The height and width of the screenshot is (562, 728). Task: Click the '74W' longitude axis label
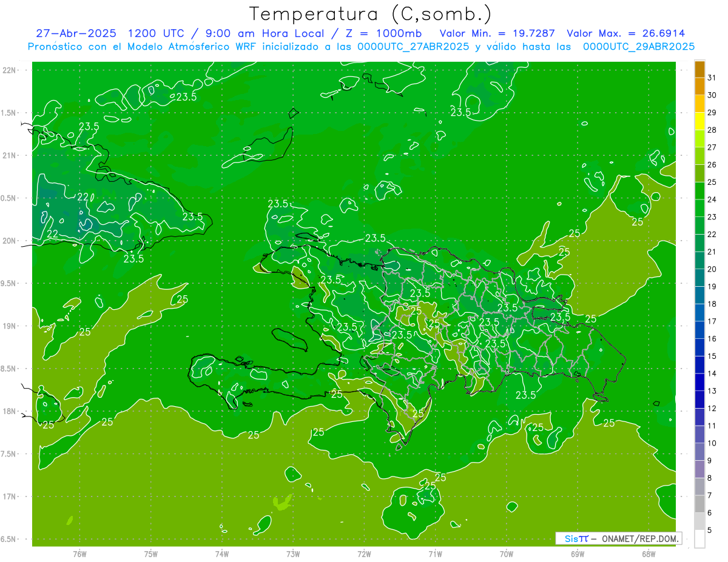coord(222,554)
